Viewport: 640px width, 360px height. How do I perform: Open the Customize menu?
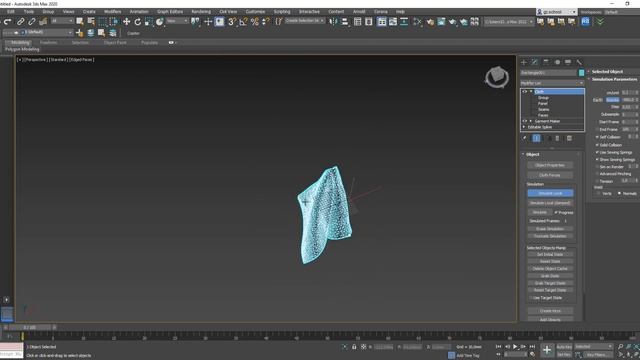coord(255,12)
